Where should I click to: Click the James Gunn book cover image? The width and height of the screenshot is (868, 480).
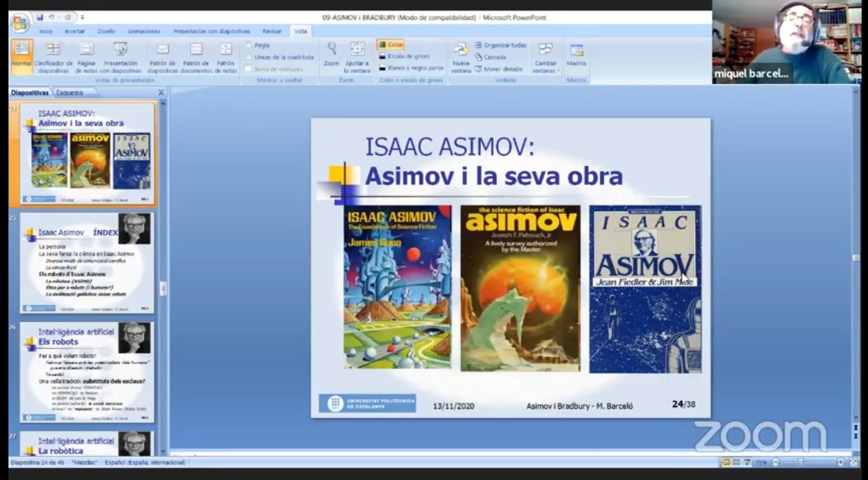397,287
